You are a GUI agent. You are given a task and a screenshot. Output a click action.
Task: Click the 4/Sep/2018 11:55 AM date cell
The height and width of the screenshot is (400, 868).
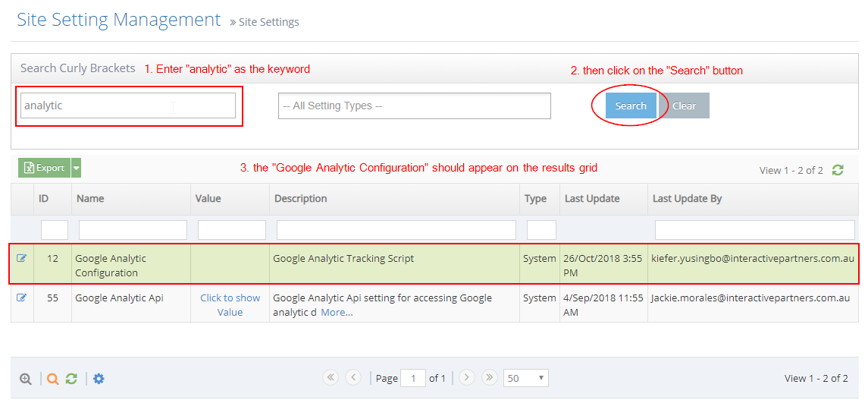(x=603, y=304)
